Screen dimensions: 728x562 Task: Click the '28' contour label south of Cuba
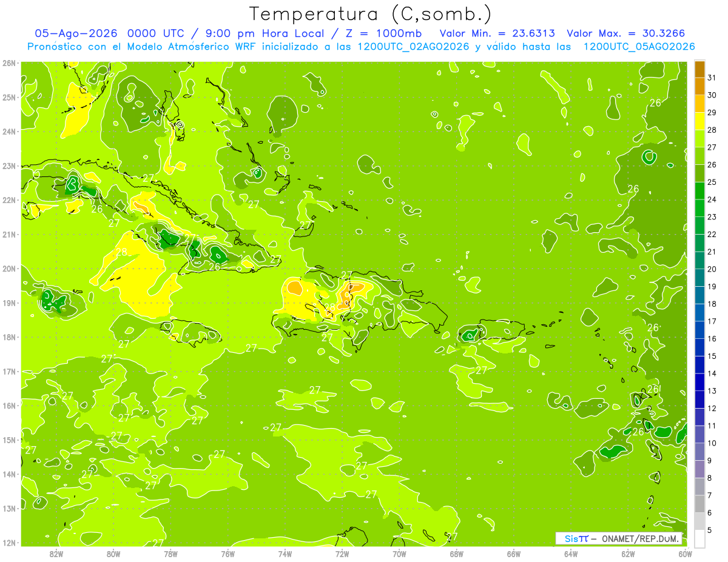tap(121, 252)
